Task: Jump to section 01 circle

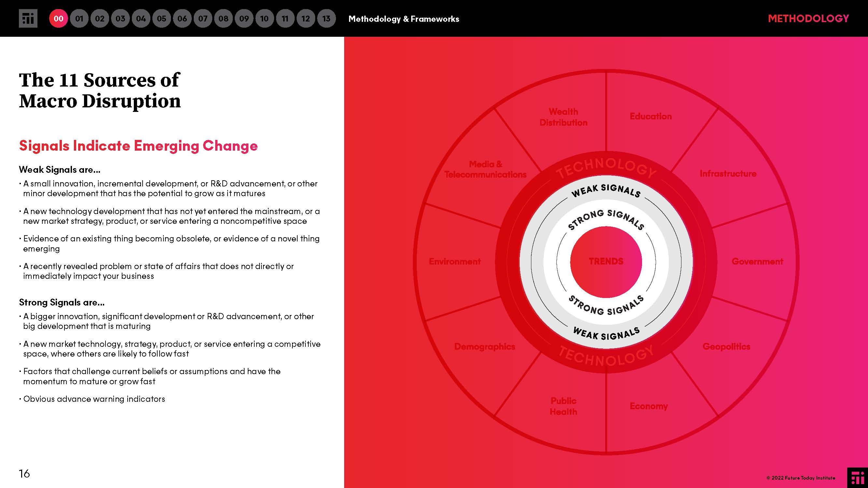Action: (x=79, y=18)
